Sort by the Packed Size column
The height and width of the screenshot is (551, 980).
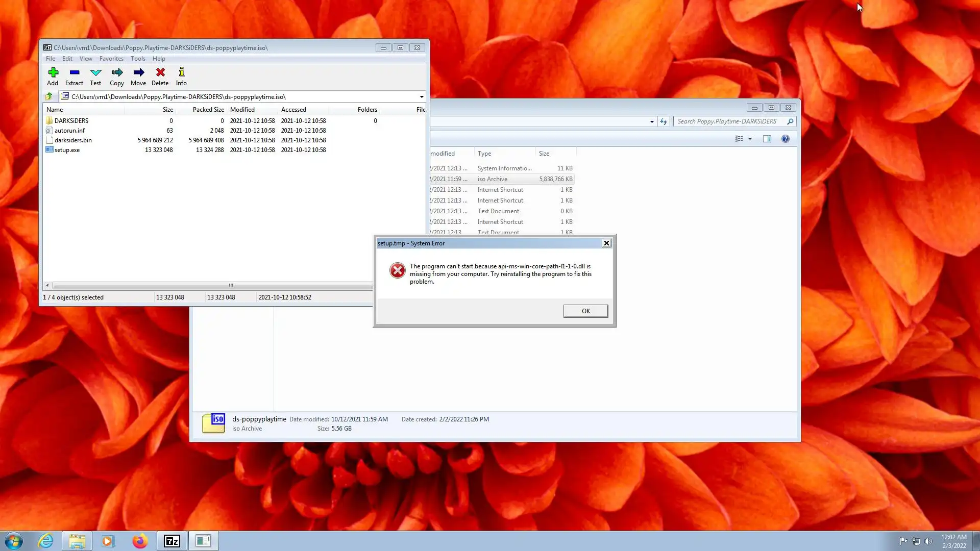point(208,110)
